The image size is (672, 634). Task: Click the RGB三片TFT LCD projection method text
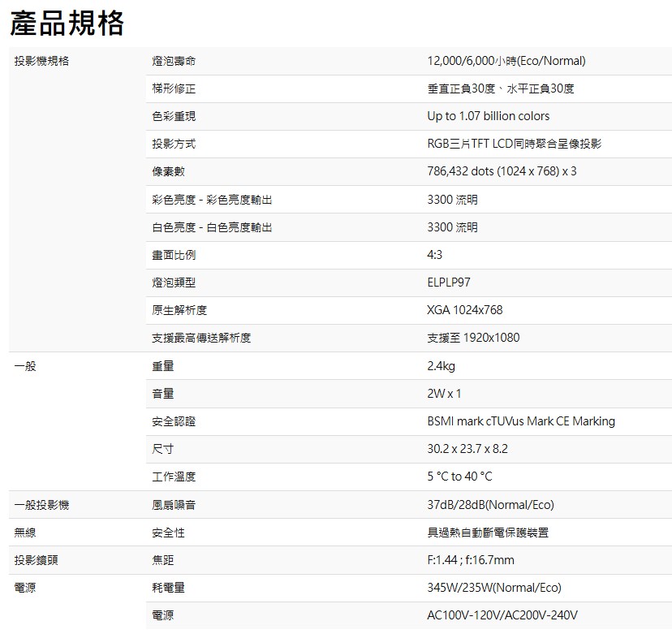514,144
